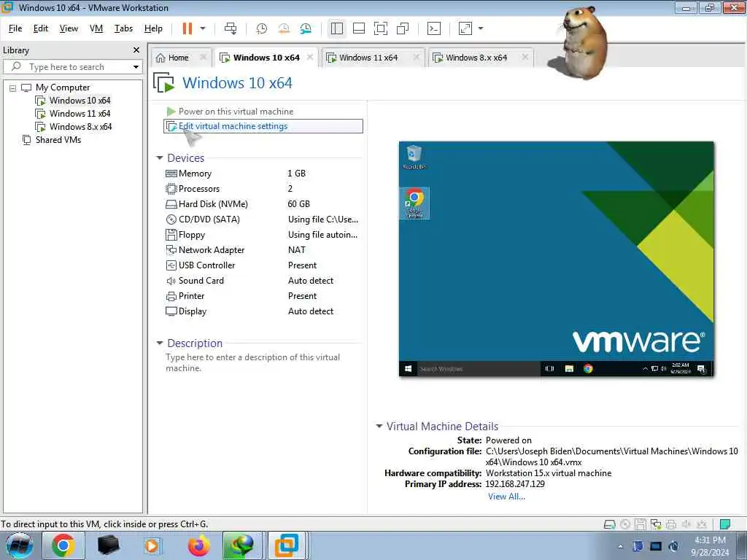This screenshot has width=747, height=560.
Task: Select Windows 11 x64 in Library tree
Action: (73, 114)
